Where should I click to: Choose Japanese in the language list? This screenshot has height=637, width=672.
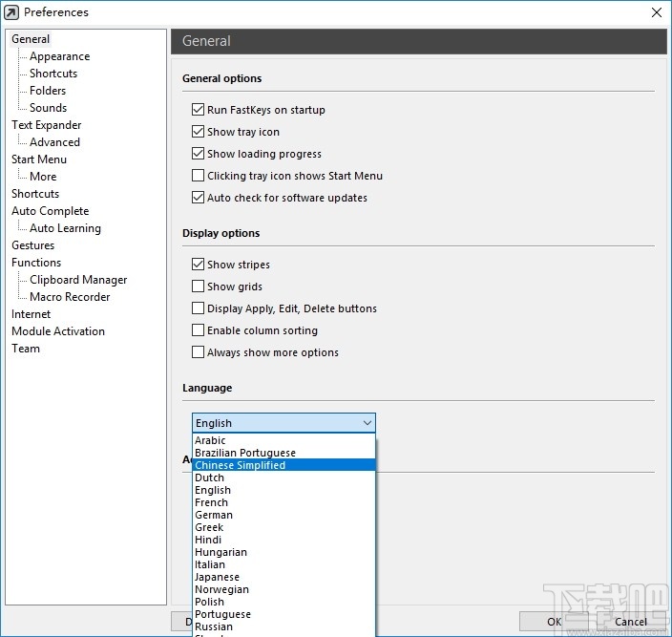(x=218, y=577)
